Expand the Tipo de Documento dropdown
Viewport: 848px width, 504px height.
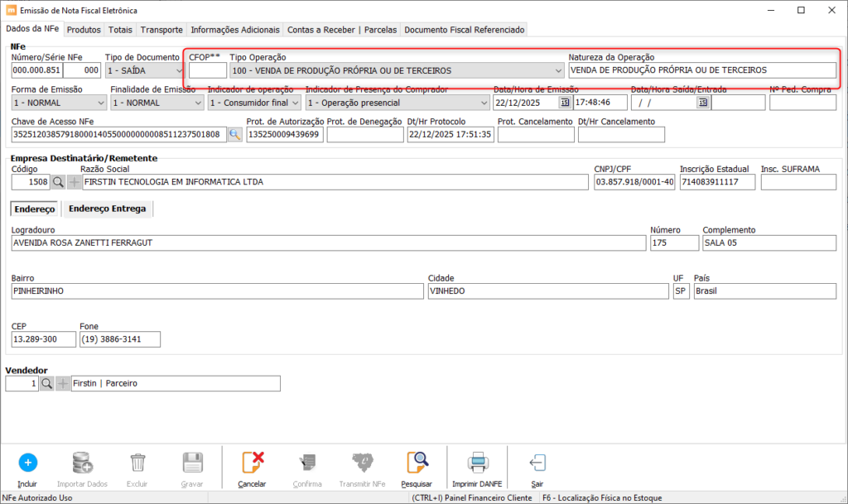coord(177,71)
